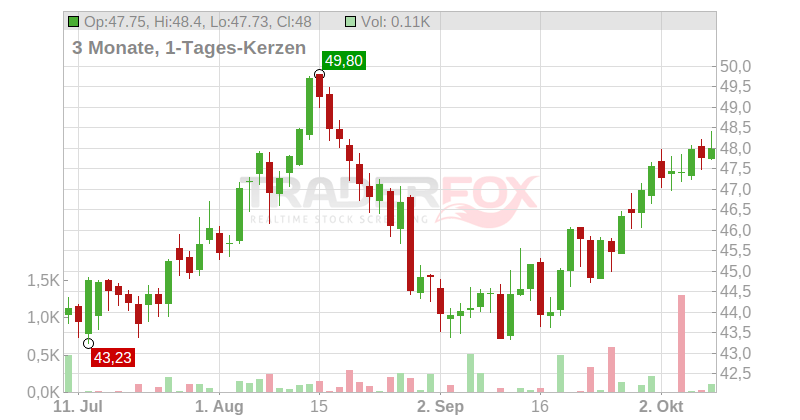
Task: Click the TraderFox watermark logo
Action: click(389, 200)
